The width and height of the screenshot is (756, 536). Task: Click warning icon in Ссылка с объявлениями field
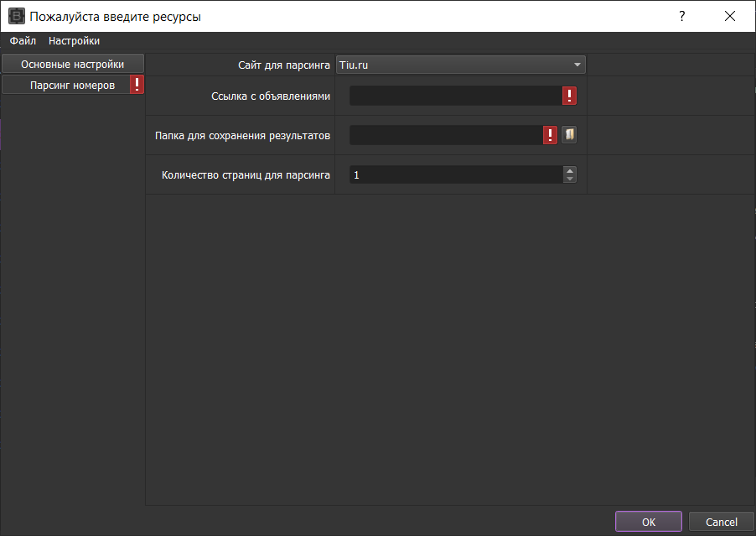click(x=569, y=96)
